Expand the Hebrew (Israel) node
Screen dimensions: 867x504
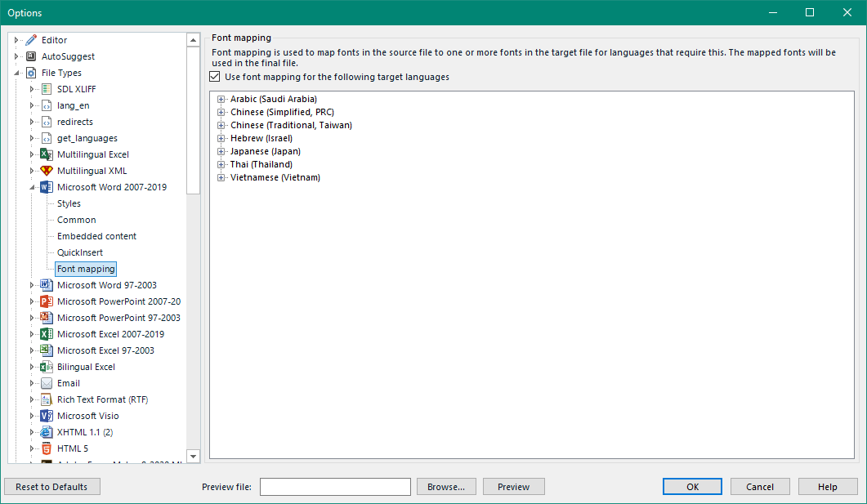[221, 138]
